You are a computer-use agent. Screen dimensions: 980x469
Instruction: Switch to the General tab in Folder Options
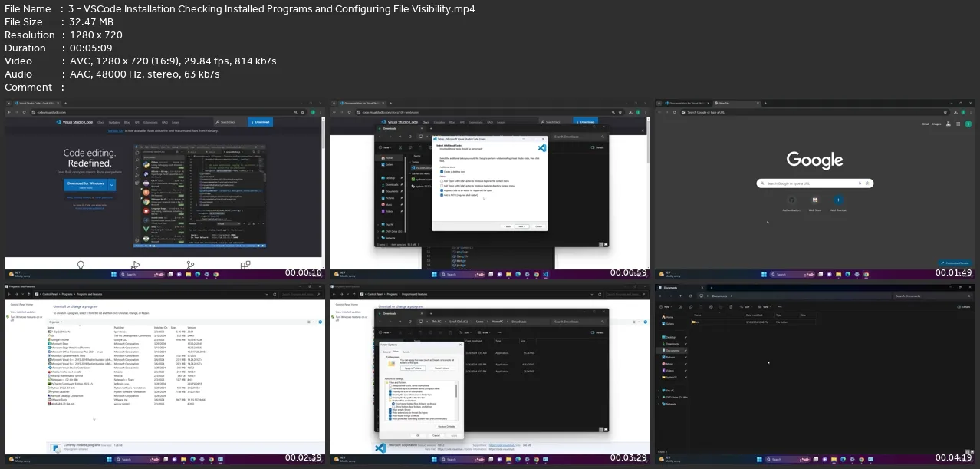pos(386,352)
